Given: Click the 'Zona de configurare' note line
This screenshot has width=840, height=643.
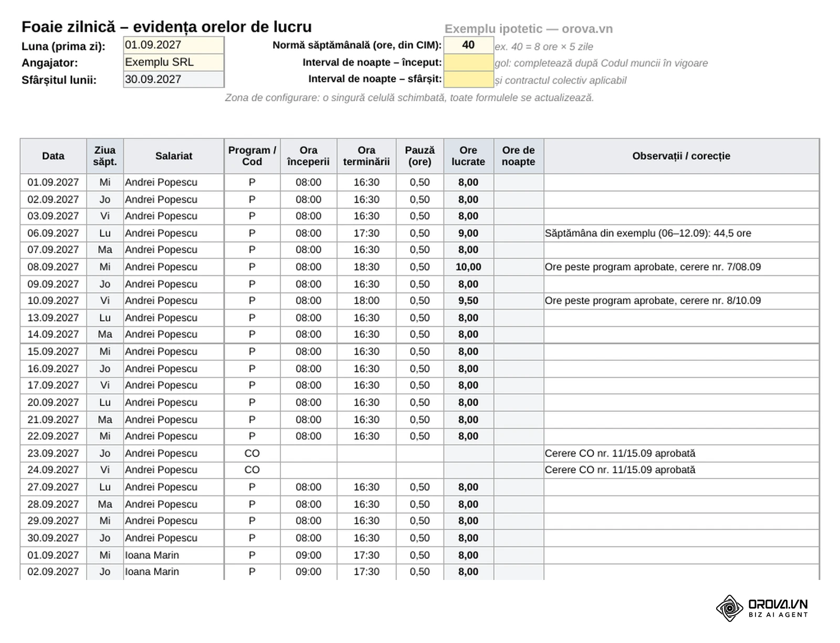Looking at the screenshot, I should click(409, 98).
